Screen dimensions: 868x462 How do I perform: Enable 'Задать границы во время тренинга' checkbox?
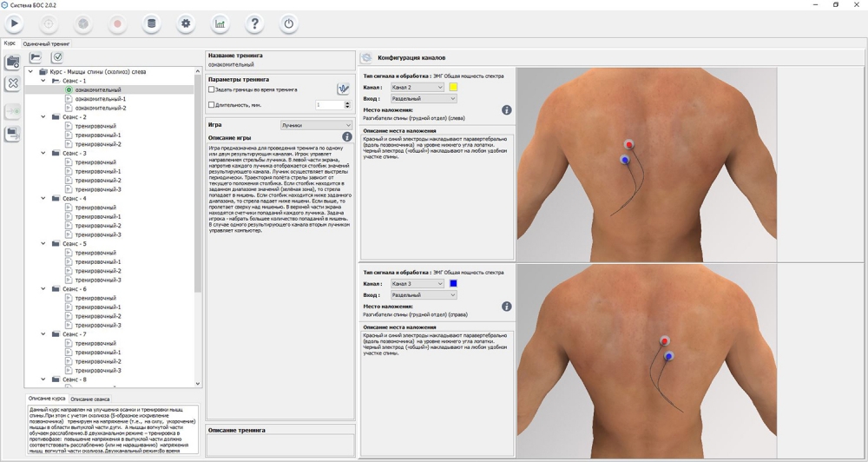(212, 89)
